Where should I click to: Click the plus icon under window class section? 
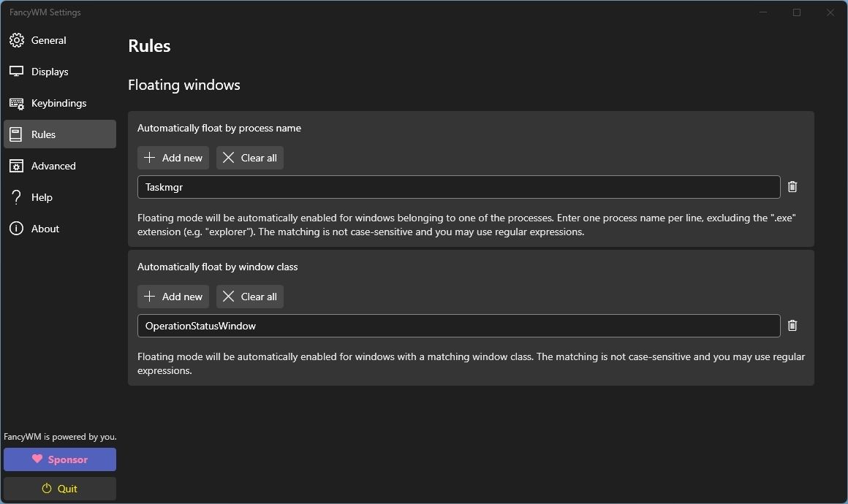tap(148, 296)
